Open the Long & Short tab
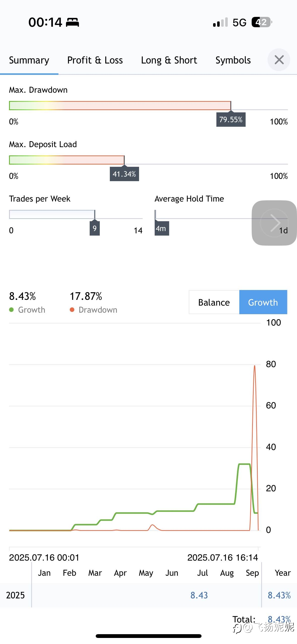The height and width of the screenshot is (644, 297). pyautogui.click(x=169, y=60)
